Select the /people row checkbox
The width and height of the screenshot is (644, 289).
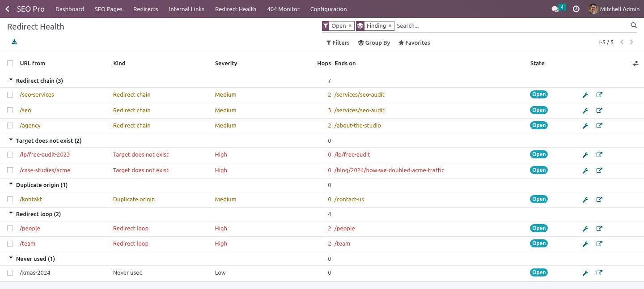click(x=10, y=229)
